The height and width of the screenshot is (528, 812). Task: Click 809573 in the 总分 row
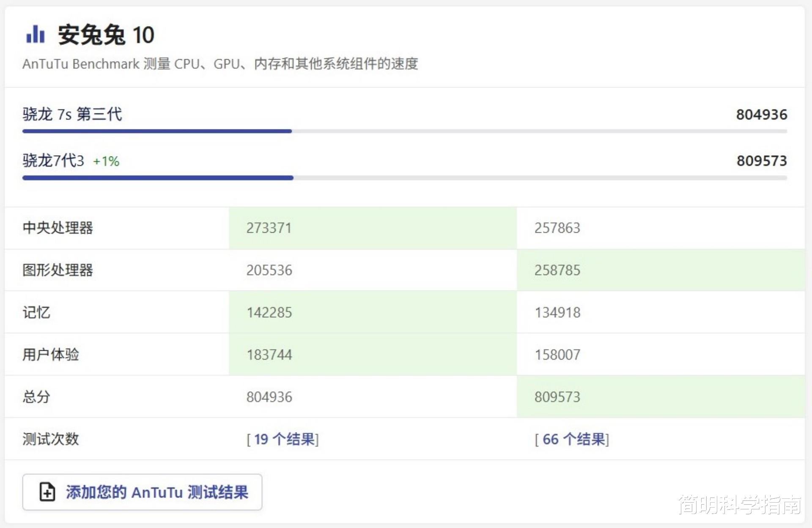[x=557, y=397]
